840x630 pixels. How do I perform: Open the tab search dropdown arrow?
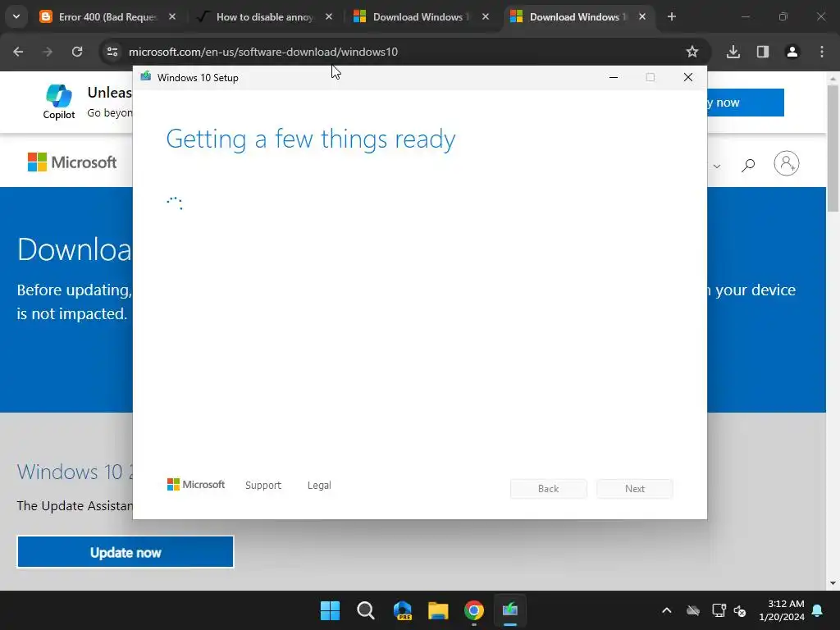click(16, 16)
